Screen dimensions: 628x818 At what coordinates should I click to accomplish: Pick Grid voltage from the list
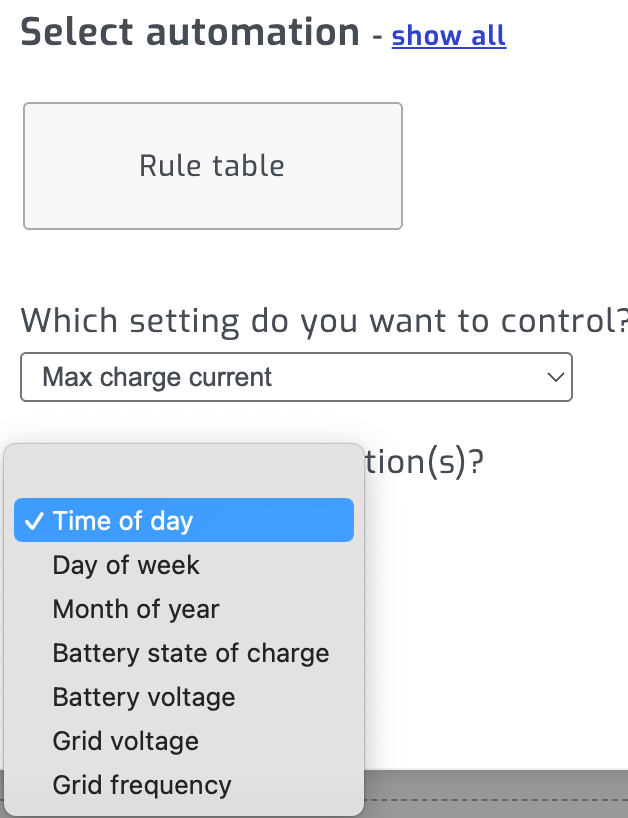[x=126, y=741]
